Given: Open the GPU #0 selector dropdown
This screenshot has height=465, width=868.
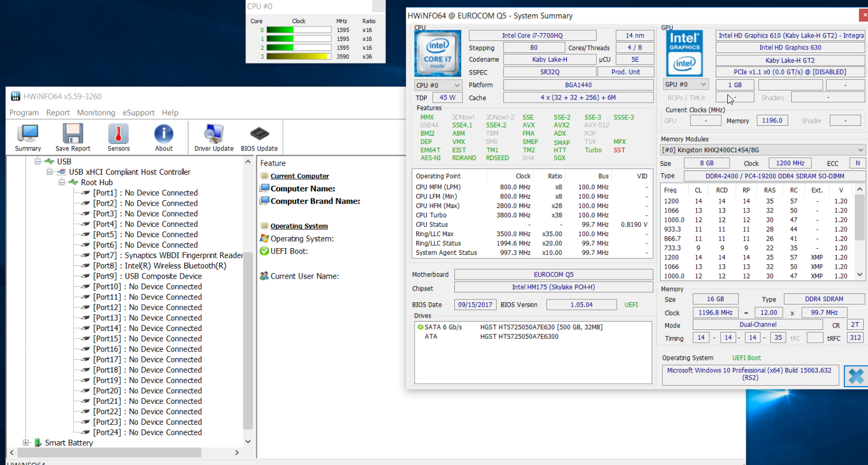Looking at the screenshot, I should (685, 84).
